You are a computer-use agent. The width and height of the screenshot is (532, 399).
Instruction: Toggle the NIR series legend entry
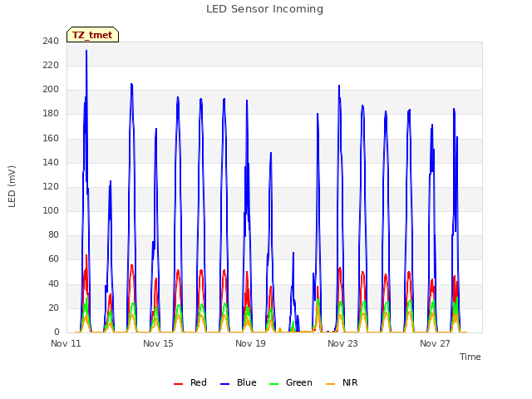point(342,382)
